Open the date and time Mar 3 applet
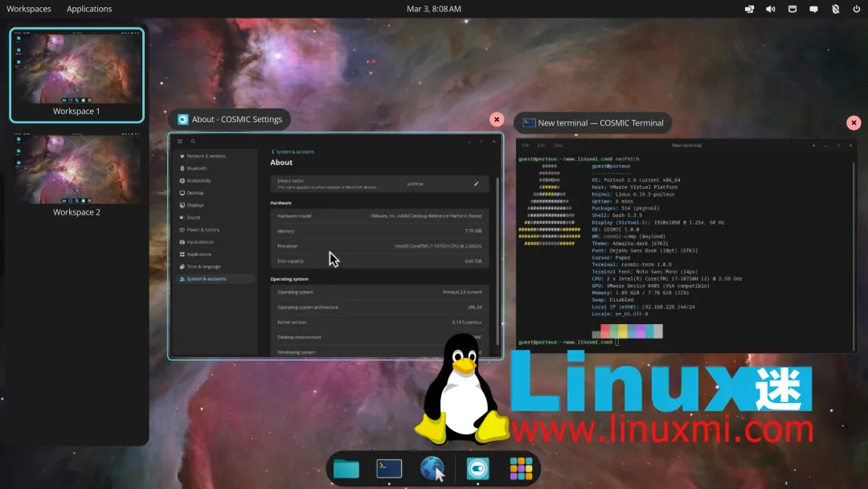This screenshot has width=868, height=489. point(433,9)
